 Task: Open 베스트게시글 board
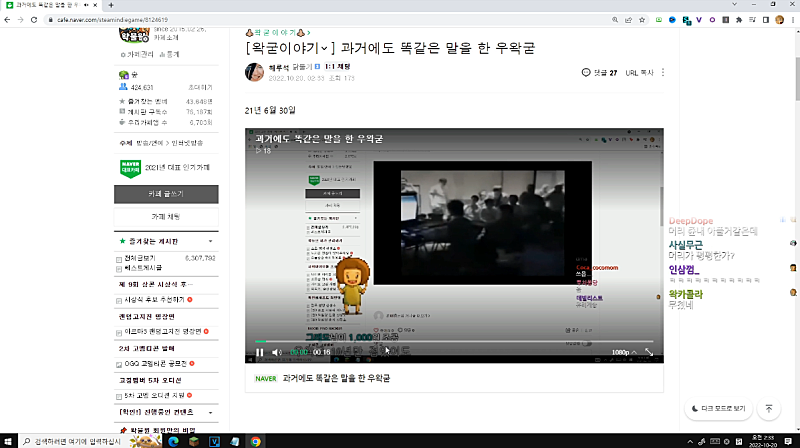point(143,268)
